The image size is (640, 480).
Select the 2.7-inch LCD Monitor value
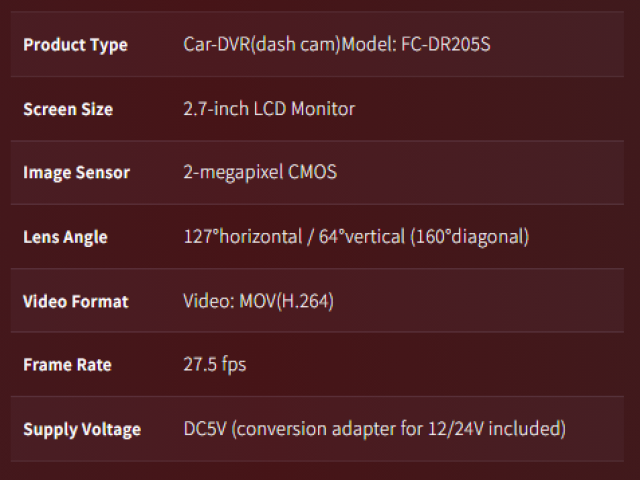pyautogui.click(x=269, y=109)
